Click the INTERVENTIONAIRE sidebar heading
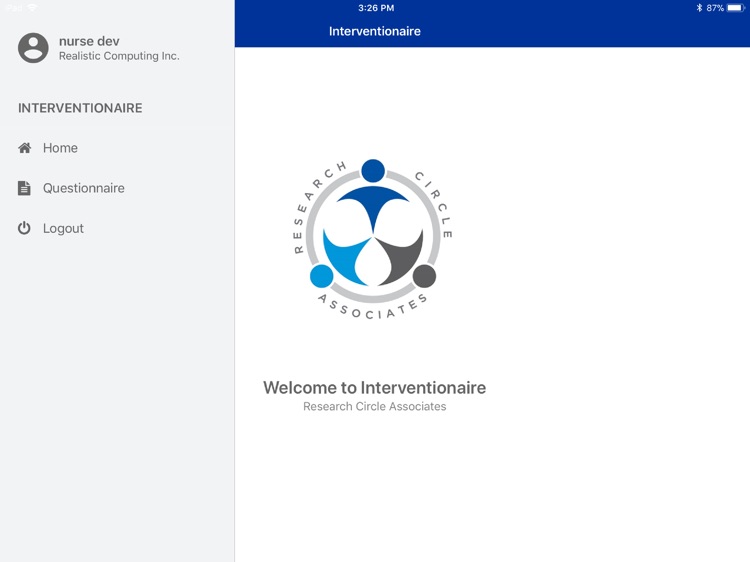This screenshot has width=750, height=562. click(80, 108)
